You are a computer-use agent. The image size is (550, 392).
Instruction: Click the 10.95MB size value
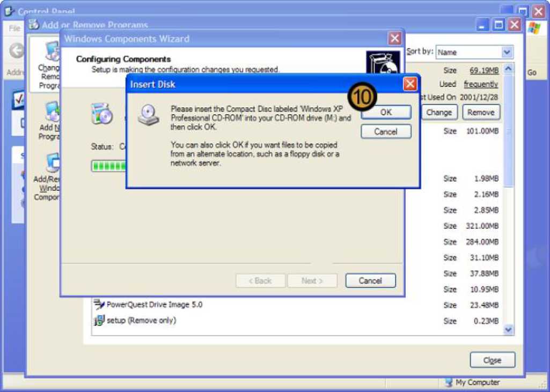[485, 289]
